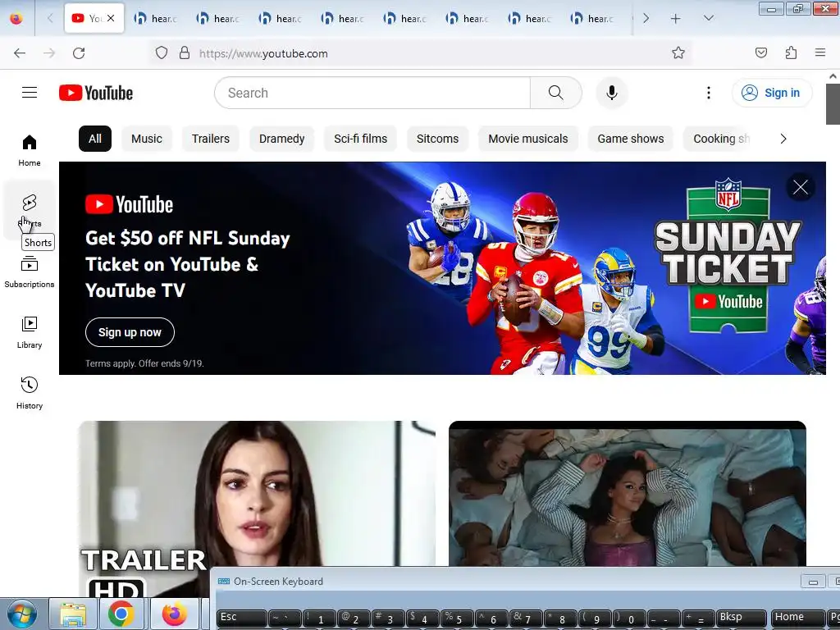Image resolution: width=840 pixels, height=630 pixels.
Task: Open the list all tabs dropdown
Action: point(708,19)
